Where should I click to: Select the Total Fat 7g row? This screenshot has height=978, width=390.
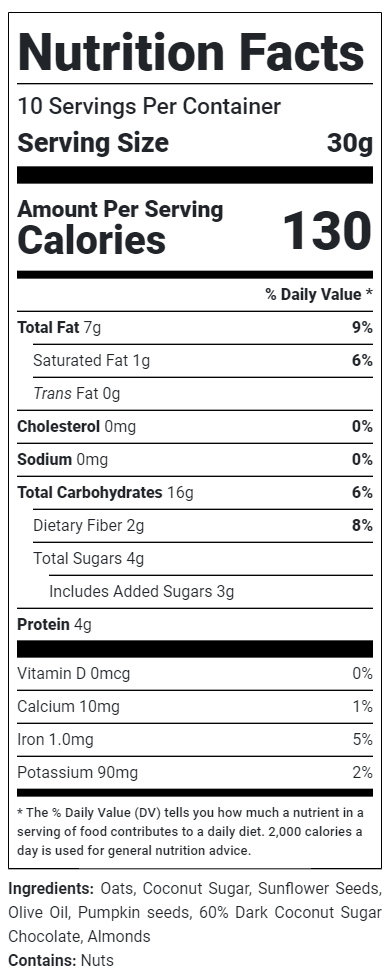(x=195, y=327)
